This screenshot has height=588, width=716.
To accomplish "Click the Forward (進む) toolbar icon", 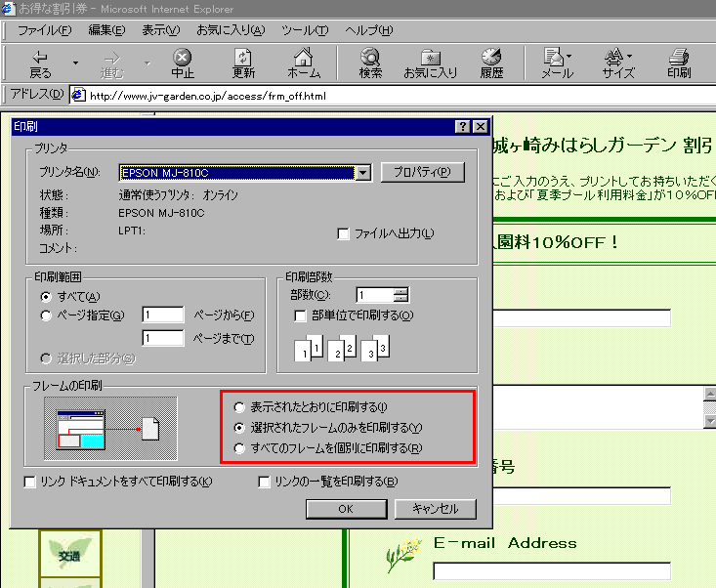I will [x=112, y=63].
